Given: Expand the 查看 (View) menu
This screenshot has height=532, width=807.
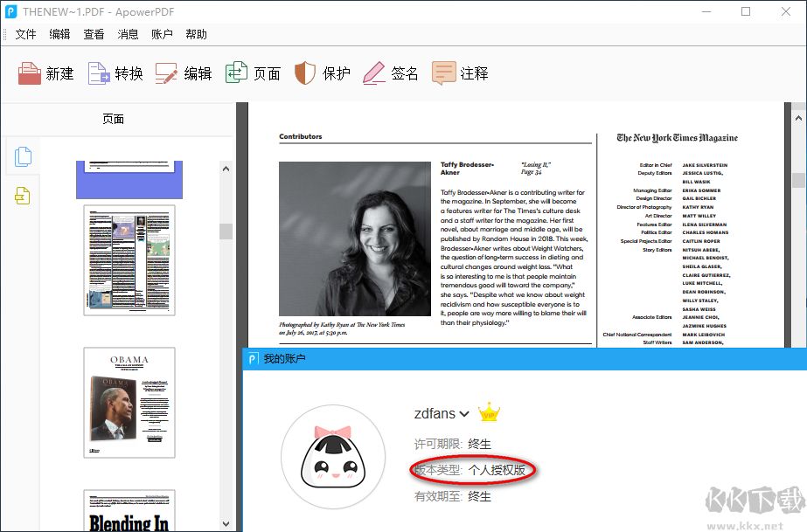Looking at the screenshot, I should click(x=94, y=33).
